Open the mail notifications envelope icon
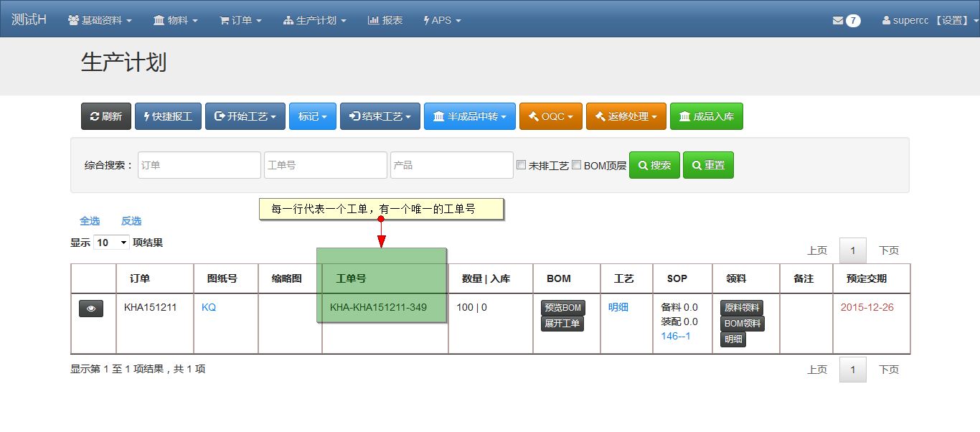The width and height of the screenshot is (980, 432). [x=837, y=21]
